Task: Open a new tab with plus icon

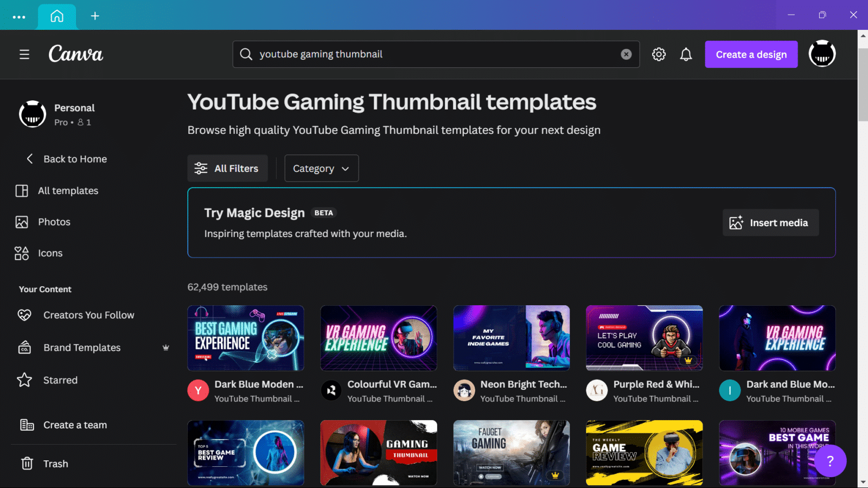Action: [x=95, y=16]
